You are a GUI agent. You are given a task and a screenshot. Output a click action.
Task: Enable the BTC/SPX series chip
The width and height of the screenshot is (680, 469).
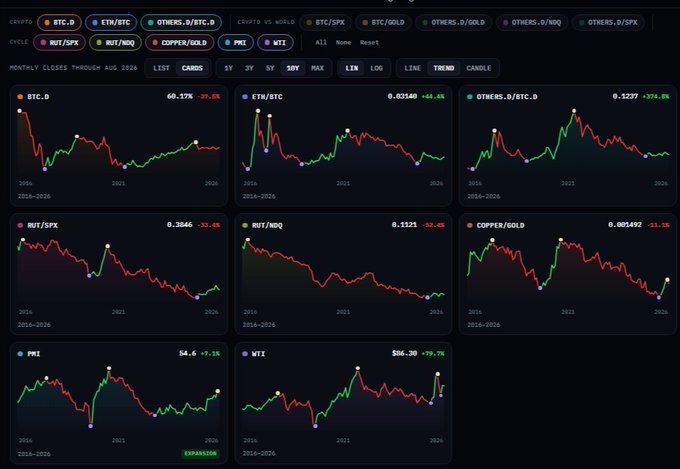325,23
